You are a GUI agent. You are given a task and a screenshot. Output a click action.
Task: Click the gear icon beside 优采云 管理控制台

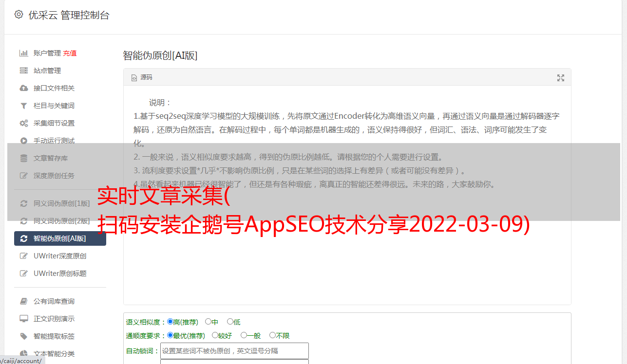pos(19,15)
